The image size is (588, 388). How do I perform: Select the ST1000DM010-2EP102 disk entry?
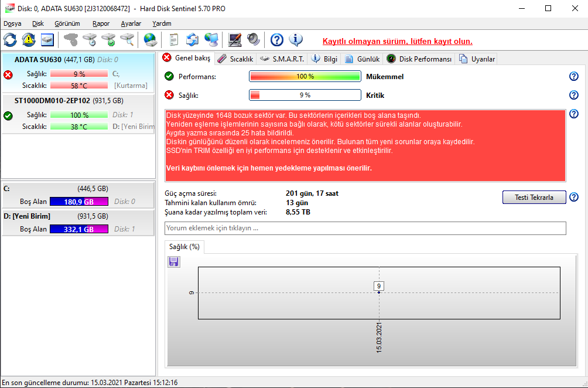pos(78,114)
